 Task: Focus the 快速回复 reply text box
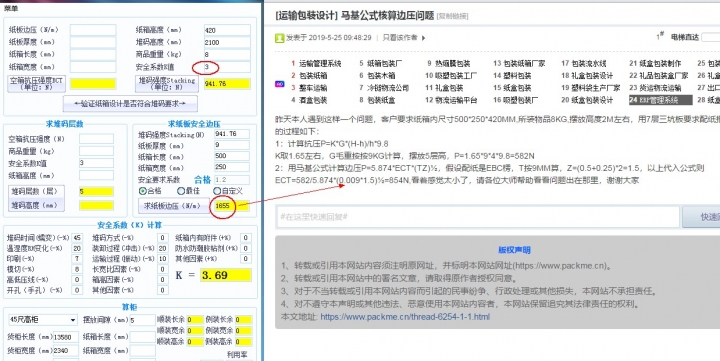tap(478, 217)
